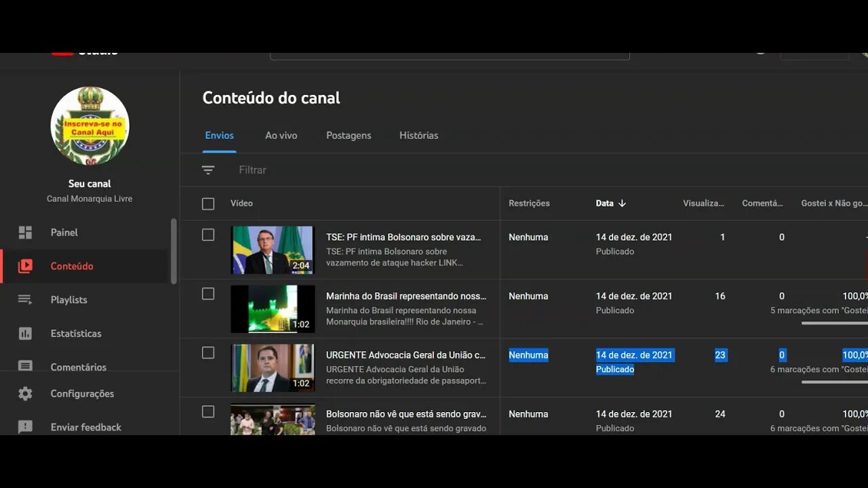The width and height of the screenshot is (868, 488).
Task: Click the Enviar feedback icon
Action: [25, 427]
